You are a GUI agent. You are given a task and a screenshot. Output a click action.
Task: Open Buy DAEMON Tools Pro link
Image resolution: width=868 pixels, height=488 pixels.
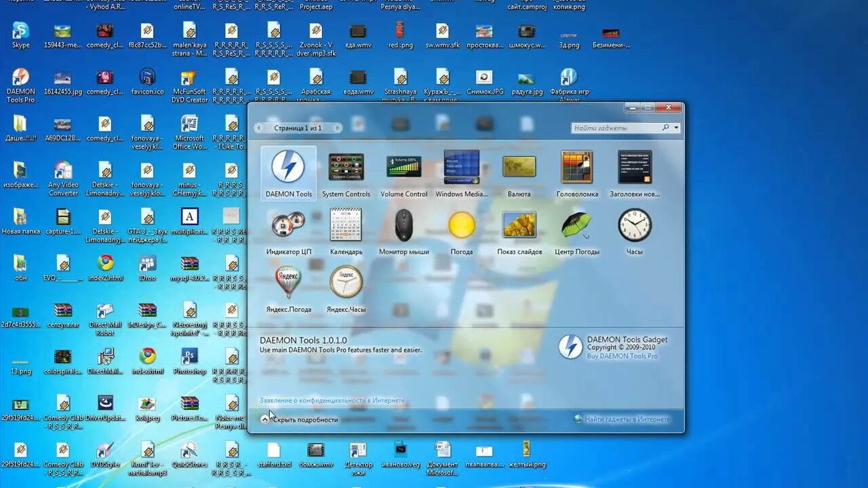(x=622, y=356)
